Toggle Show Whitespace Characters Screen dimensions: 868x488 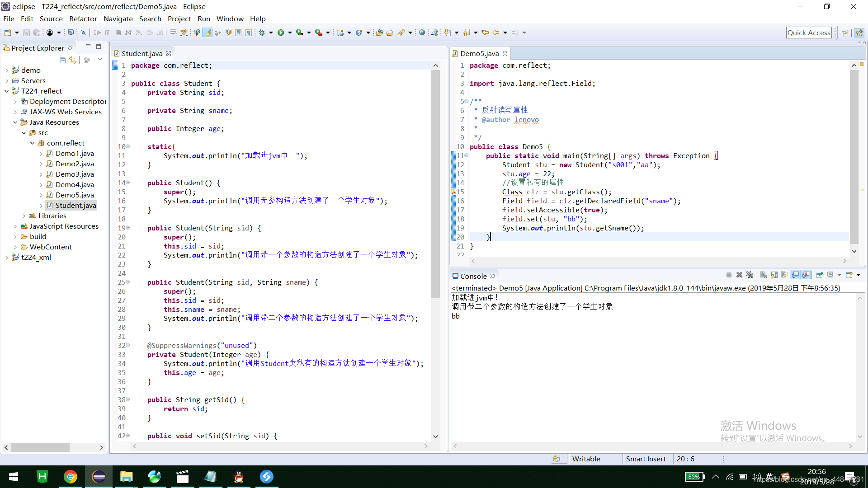point(249,33)
